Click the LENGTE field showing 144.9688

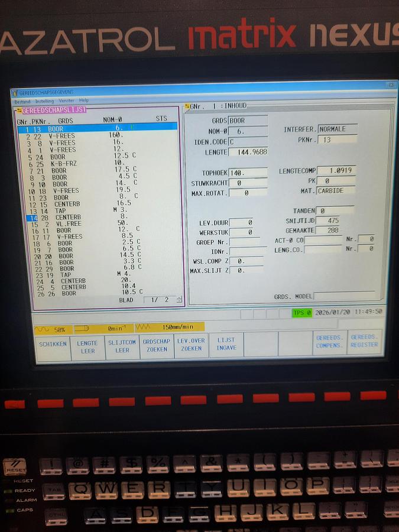[248, 153]
